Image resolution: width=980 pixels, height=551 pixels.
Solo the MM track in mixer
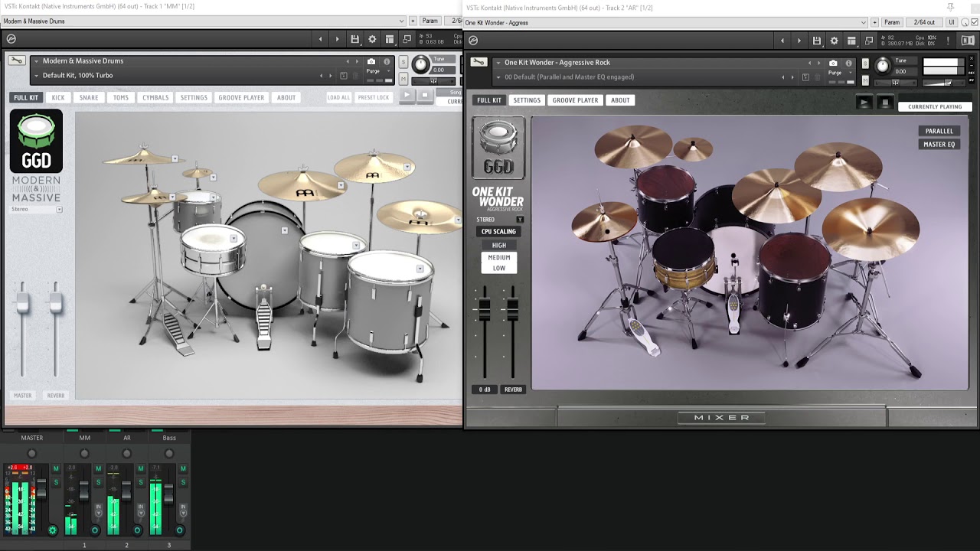click(x=98, y=481)
